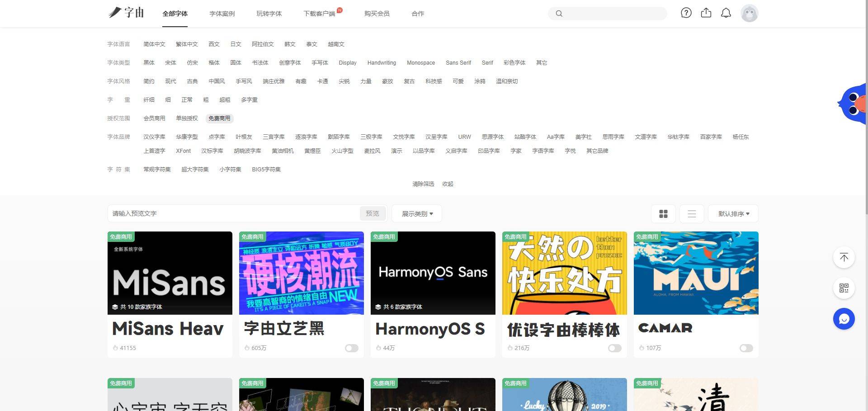Image resolution: width=868 pixels, height=411 pixels.
Task: Click the MiSans Heav font name
Action: point(168,329)
